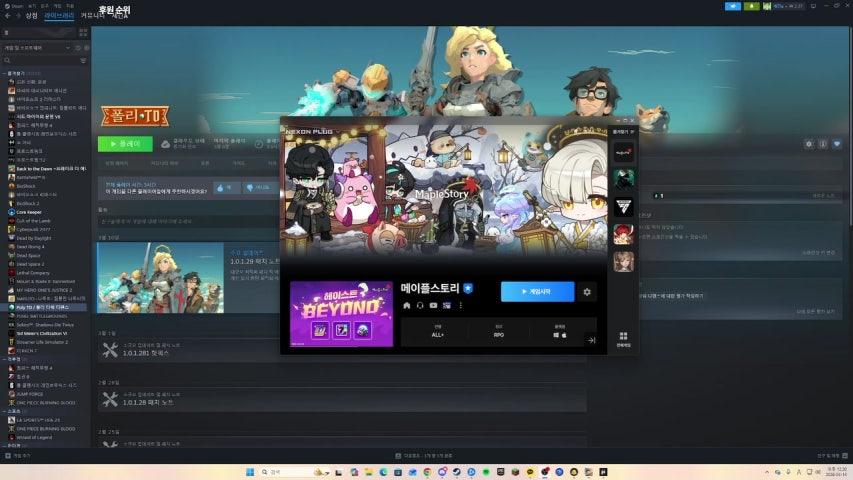Open MapleStory settings gear in Nexon Plug

(587, 292)
